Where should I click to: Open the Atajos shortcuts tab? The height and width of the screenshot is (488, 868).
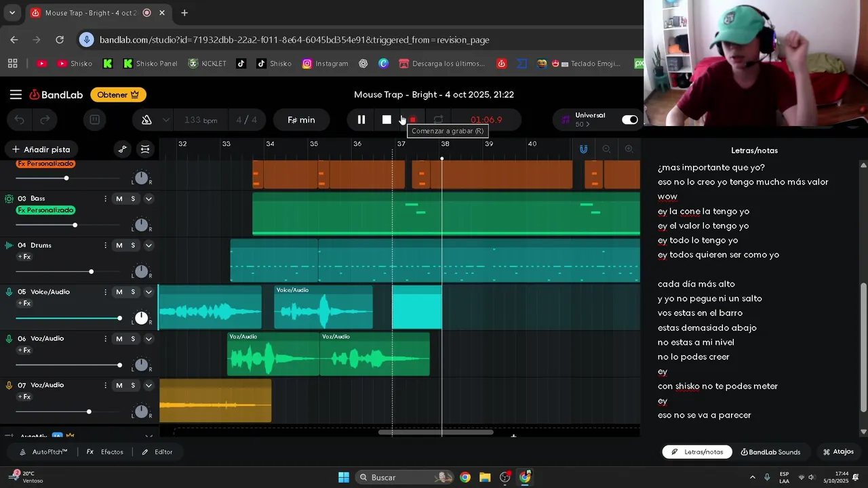pyautogui.click(x=838, y=452)
